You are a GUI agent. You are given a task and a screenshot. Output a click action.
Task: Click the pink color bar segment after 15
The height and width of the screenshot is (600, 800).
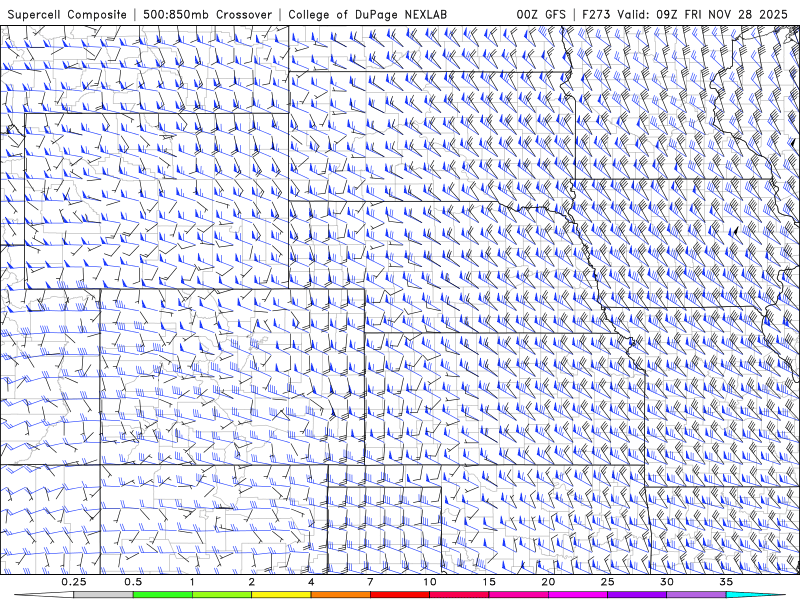pyautogui.click(x=518, y=595)
